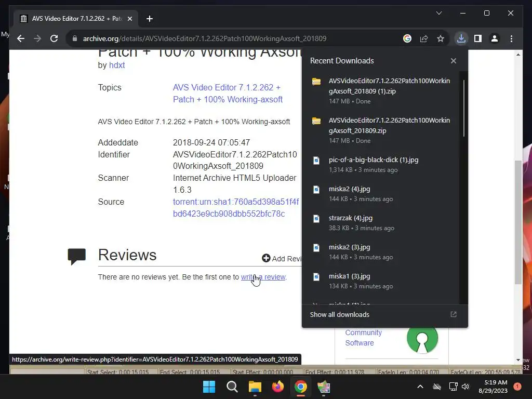Click the AVS Video Editor topics link
This screenshot has height=399, width=532.
coord(228,94)
